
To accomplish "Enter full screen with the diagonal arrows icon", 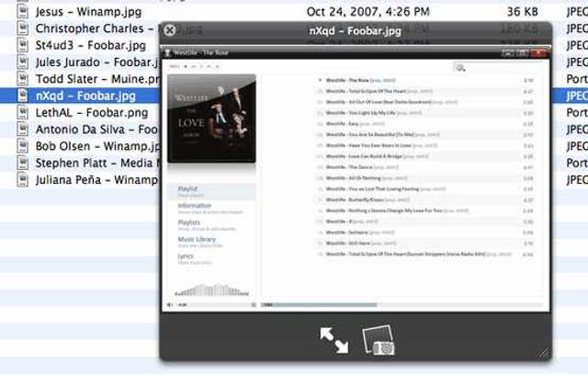I will click(x=334, y=340).
